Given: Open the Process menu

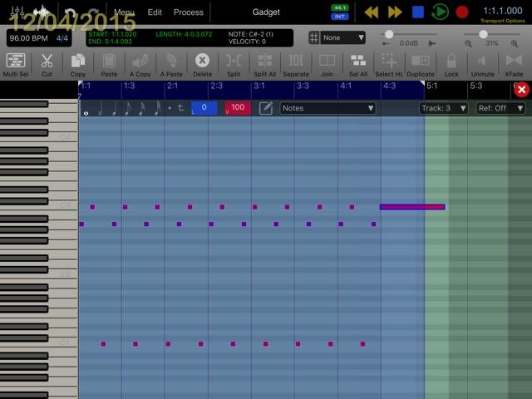Looking at the screenshot, I should (189, 12).
